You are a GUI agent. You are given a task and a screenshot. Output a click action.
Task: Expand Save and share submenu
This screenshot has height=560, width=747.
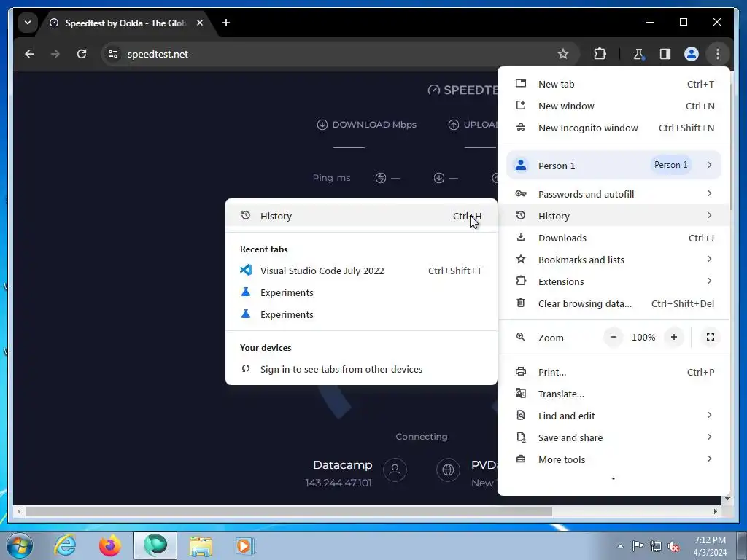click(614, 437)
